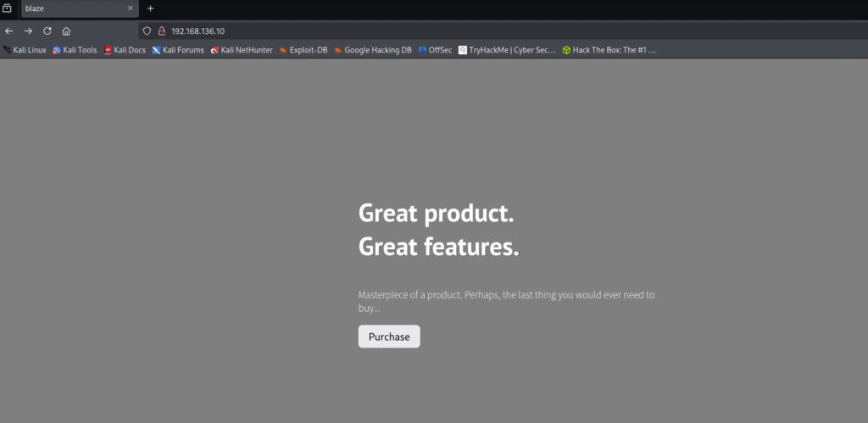868x423 pixels.
Task: Open the Exploit-DB bookmark
Action: tap(303, 50)
